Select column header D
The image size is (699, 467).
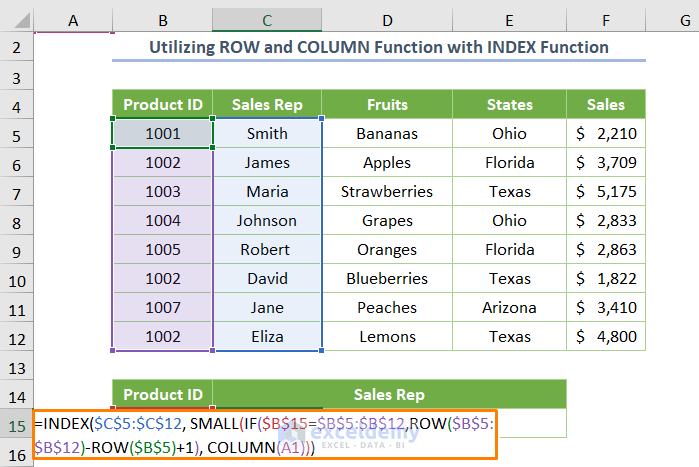click(x=387, y=20)
